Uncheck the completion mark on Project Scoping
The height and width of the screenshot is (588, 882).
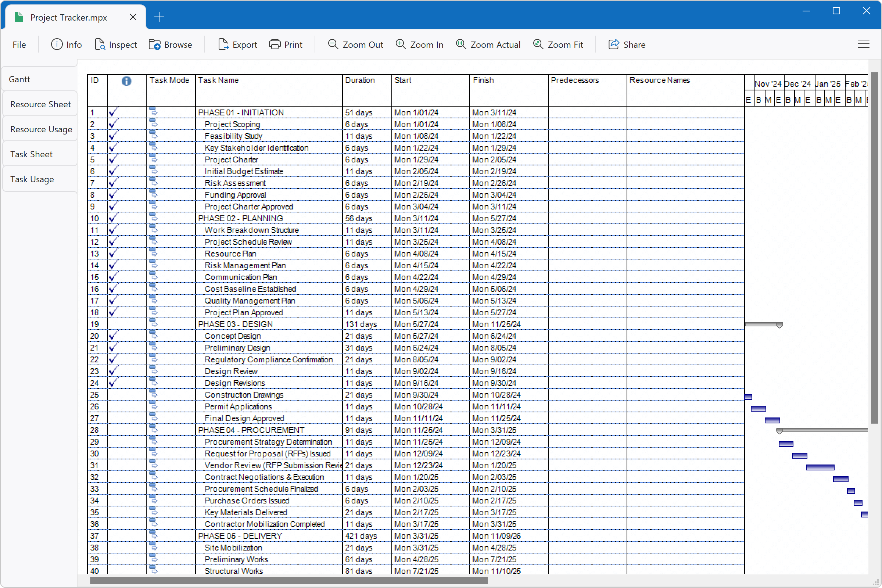click(113, 124)
